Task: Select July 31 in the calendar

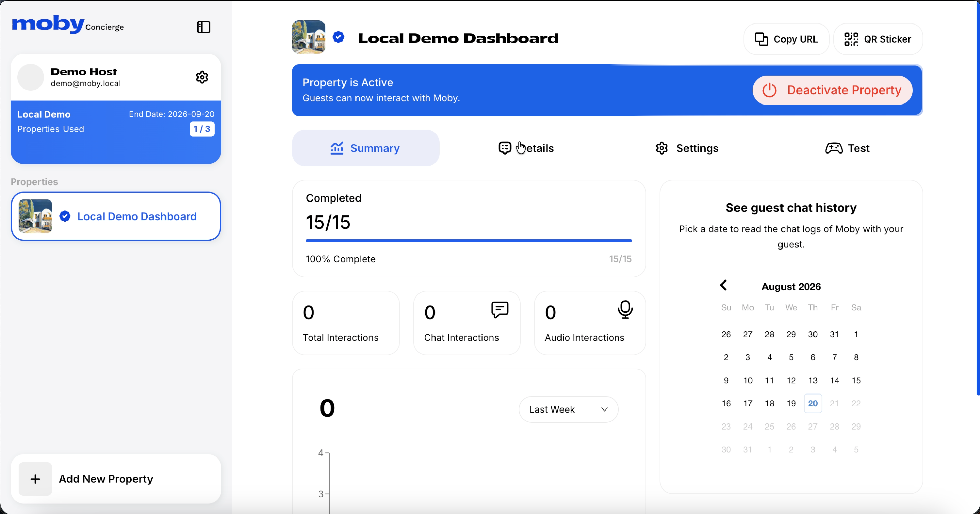Action: [834, 334]
